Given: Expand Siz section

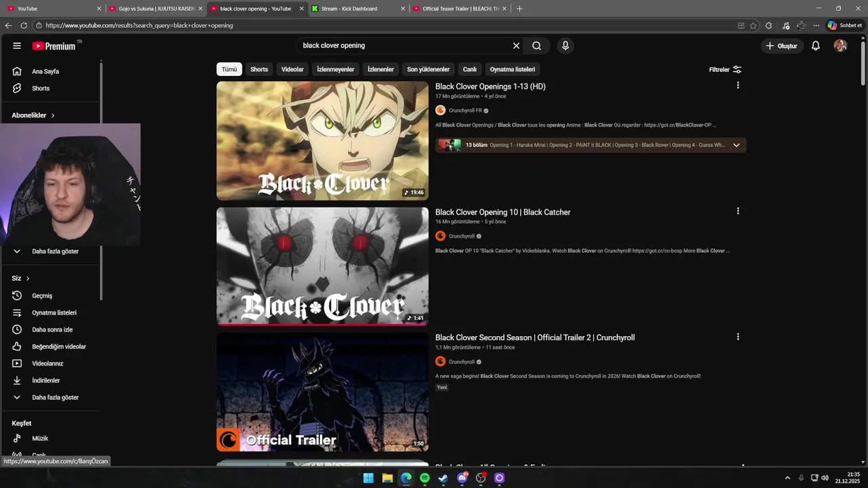Looking at the screenshot, I should pos(20,278).
